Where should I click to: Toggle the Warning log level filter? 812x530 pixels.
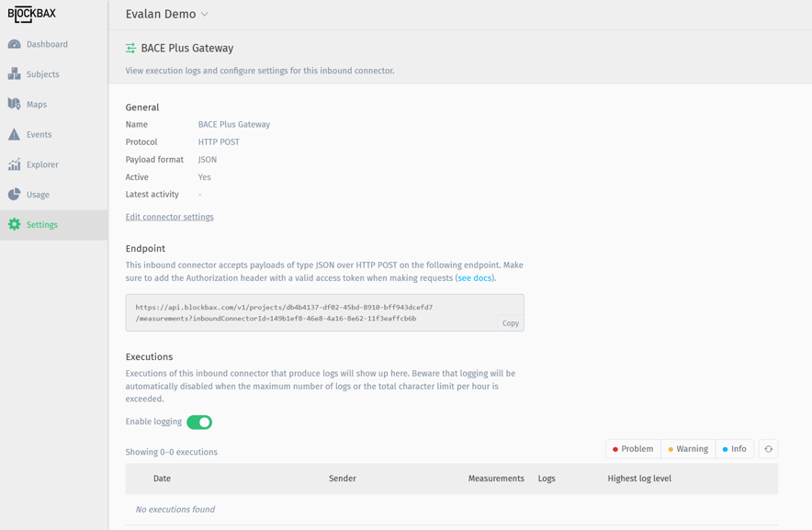pos(687,448)
